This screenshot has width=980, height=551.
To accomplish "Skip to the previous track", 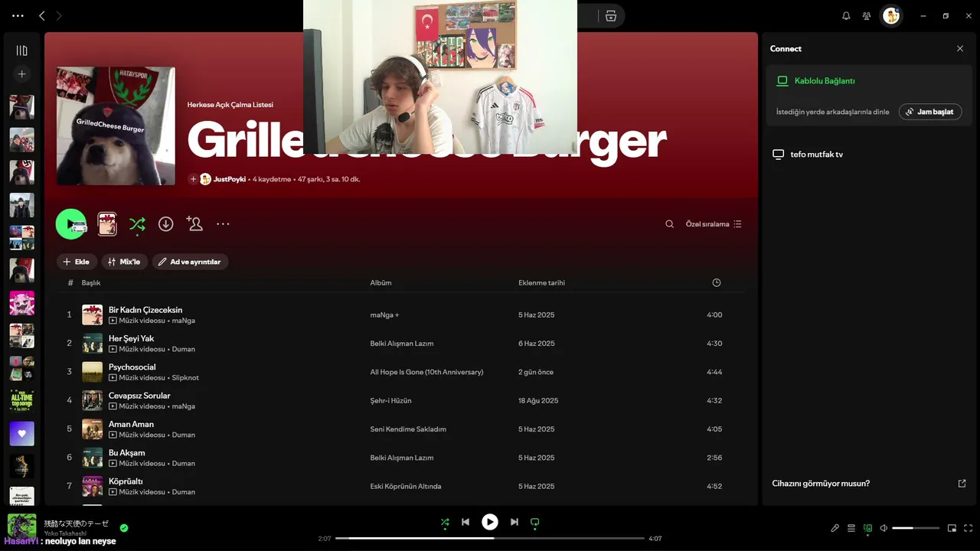I will tap(465, 522).
